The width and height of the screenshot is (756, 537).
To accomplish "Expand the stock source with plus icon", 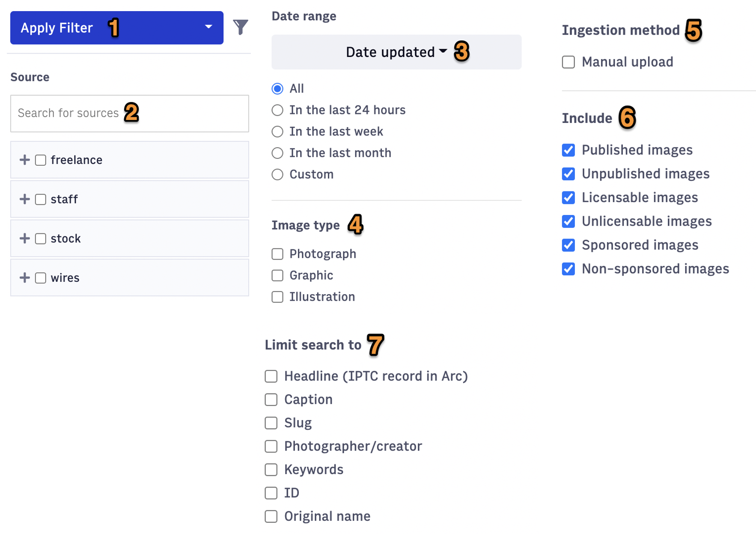I will (x=24, y=238).
